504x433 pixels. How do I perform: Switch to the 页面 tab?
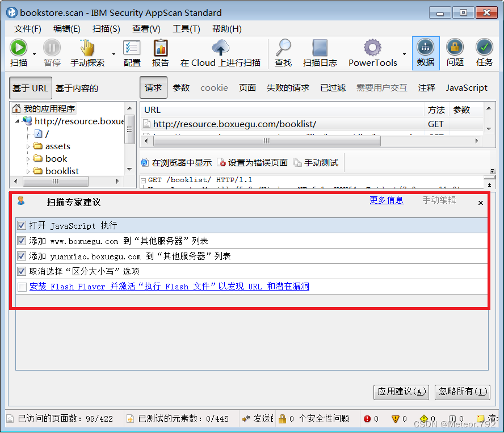[247, 87]
